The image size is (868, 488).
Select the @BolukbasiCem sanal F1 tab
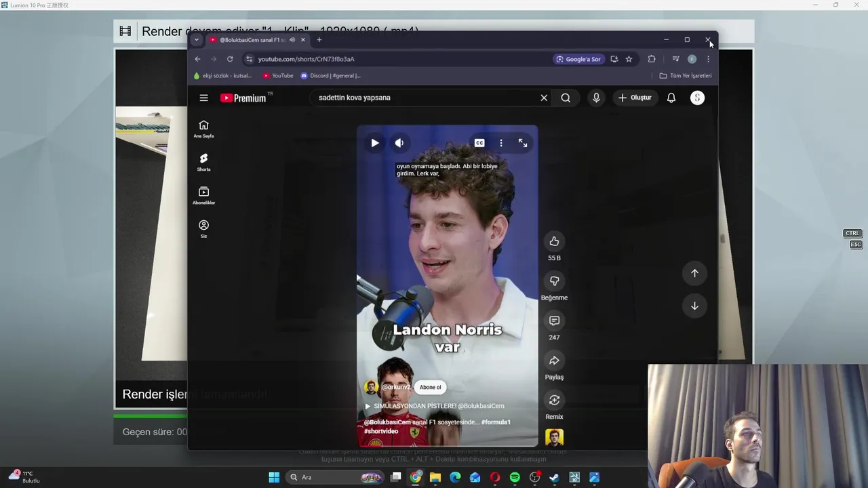(x=252, y=40)
